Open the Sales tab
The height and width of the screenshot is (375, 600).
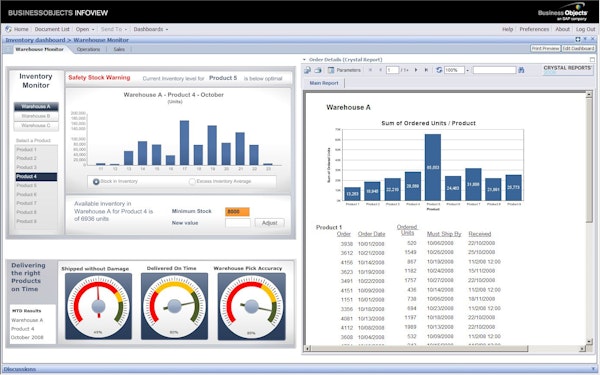119,49
